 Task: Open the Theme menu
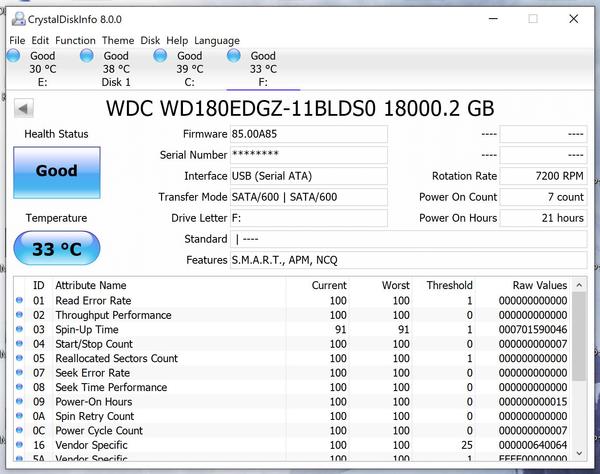[x=118, y=40]
